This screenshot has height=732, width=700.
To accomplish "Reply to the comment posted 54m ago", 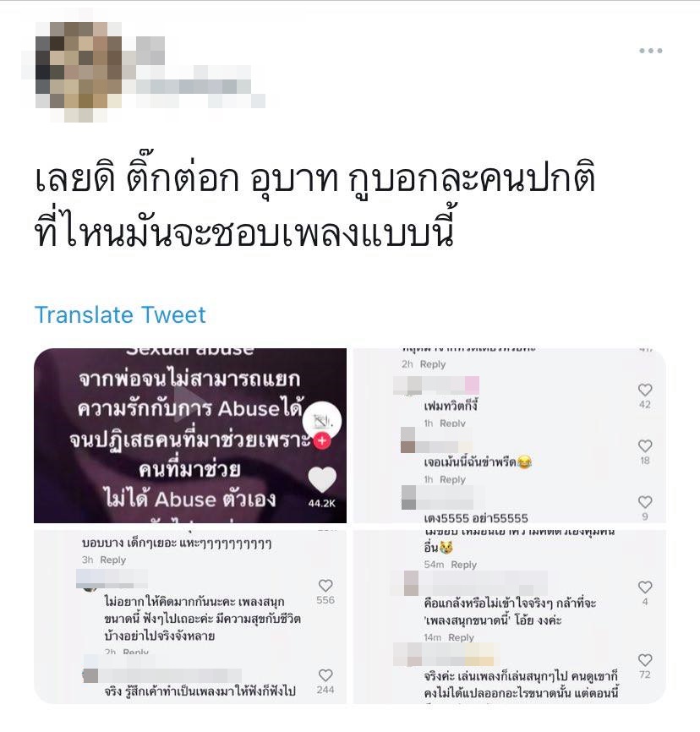I will click(464, 565).
